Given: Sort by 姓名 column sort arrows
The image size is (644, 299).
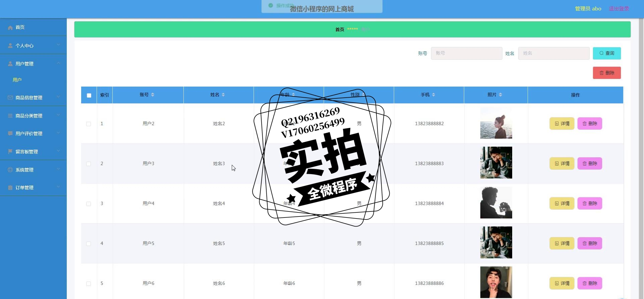Looking at the screenshot, I should [x=223, y=95].
